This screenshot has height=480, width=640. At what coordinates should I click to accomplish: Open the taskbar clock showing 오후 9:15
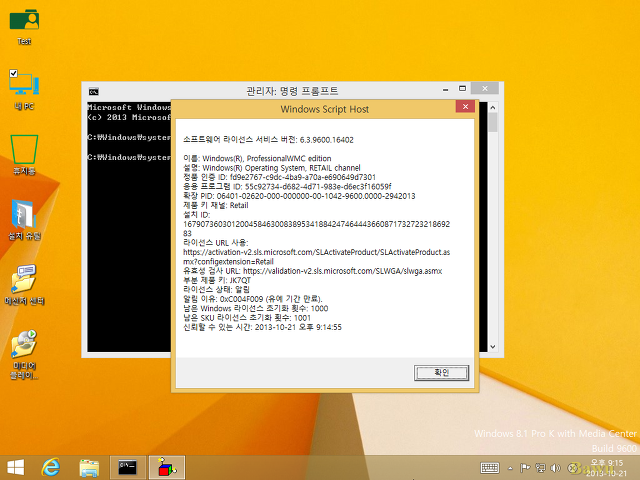click(607, 468)
